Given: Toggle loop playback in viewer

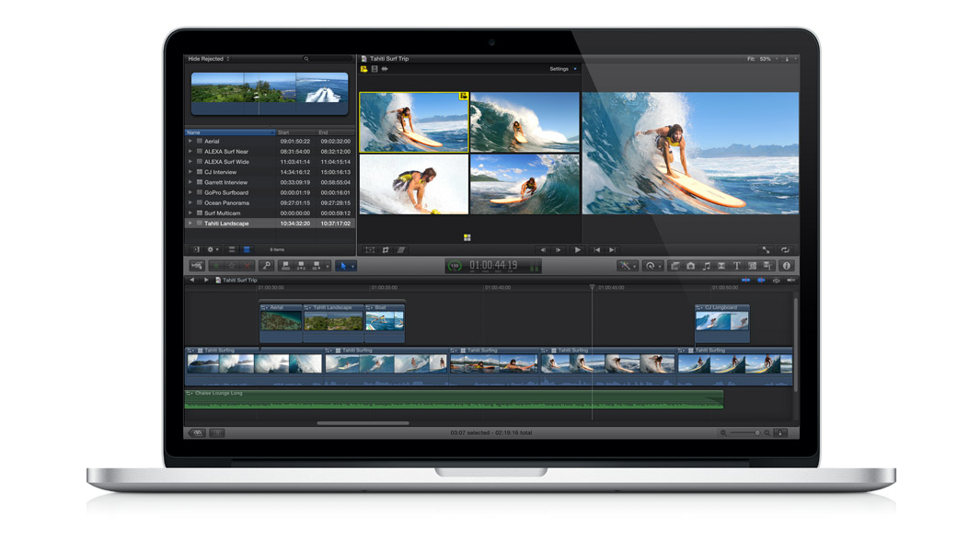Looking at the screenshot, I should [786, 250].
